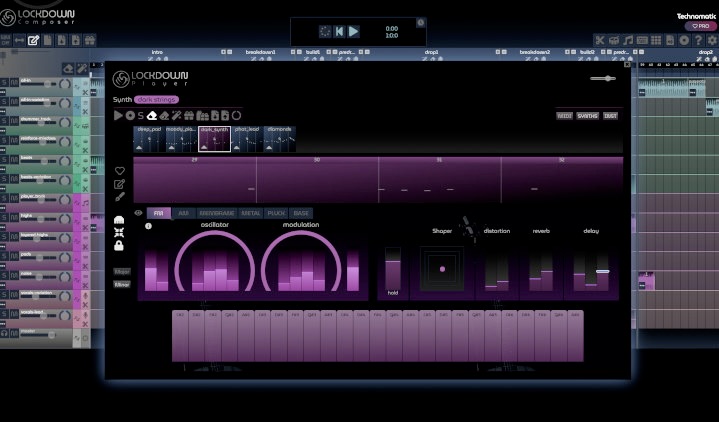Select the dark_synth preset thumbnail
This screenshot has width=719, height=422.
pos(214,139)
